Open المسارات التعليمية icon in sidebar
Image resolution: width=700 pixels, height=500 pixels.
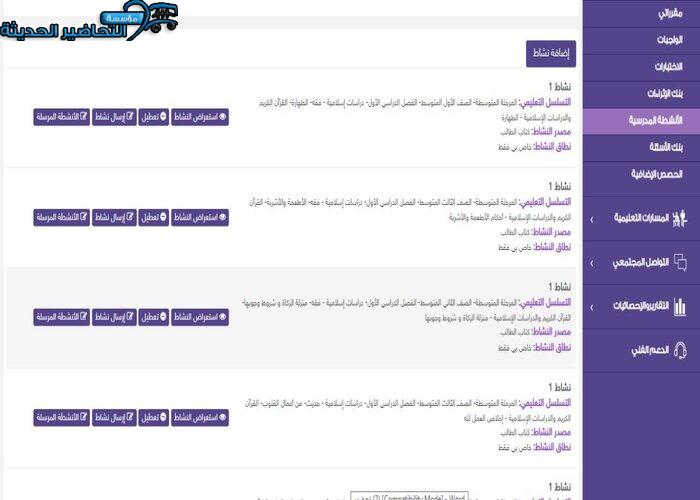click(679, 218)
